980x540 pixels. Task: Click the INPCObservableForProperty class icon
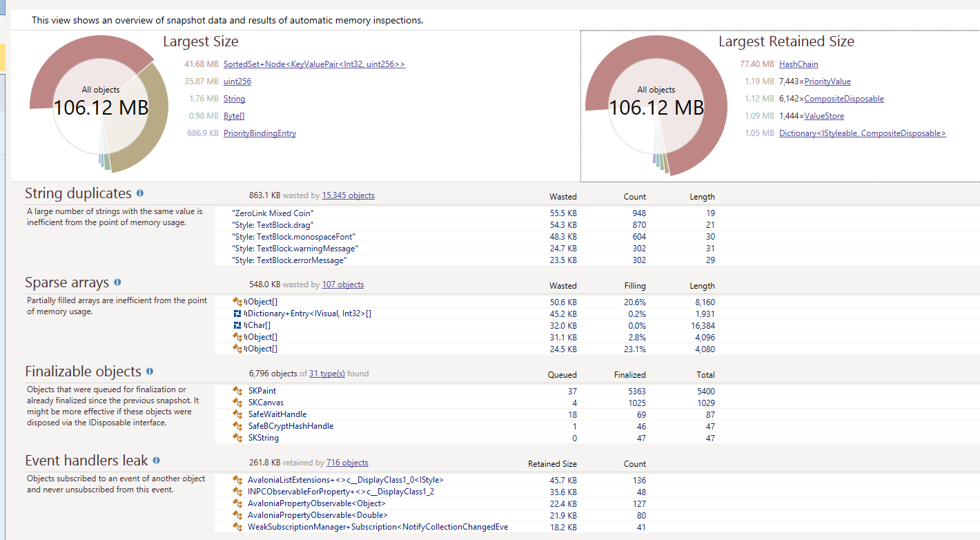237,492
